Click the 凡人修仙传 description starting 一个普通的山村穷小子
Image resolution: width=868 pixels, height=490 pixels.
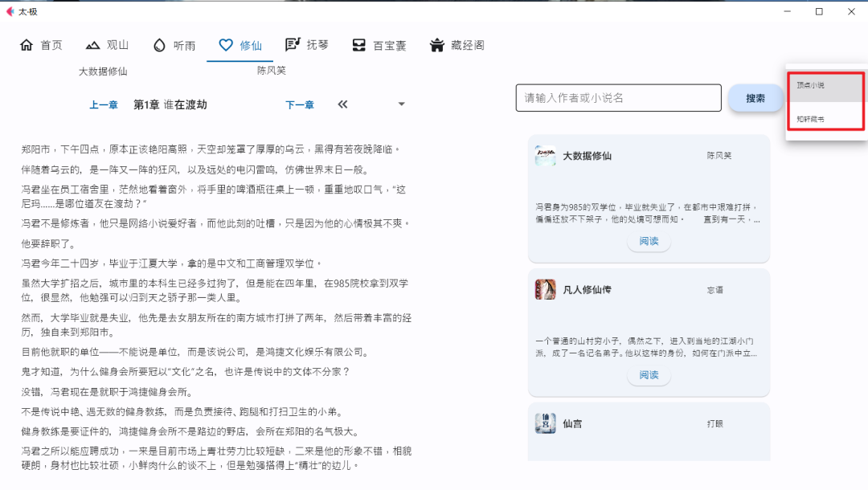tap(646, 347)
